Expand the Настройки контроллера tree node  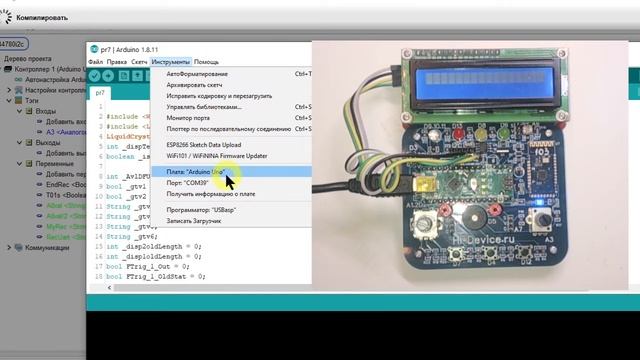9,90
